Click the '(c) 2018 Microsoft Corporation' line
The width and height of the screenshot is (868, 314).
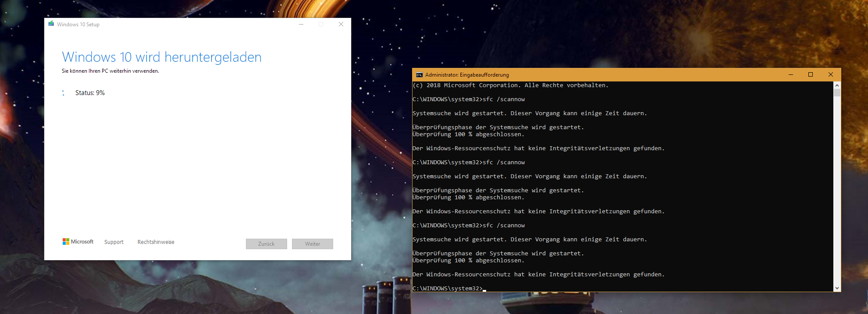(510, 85)
